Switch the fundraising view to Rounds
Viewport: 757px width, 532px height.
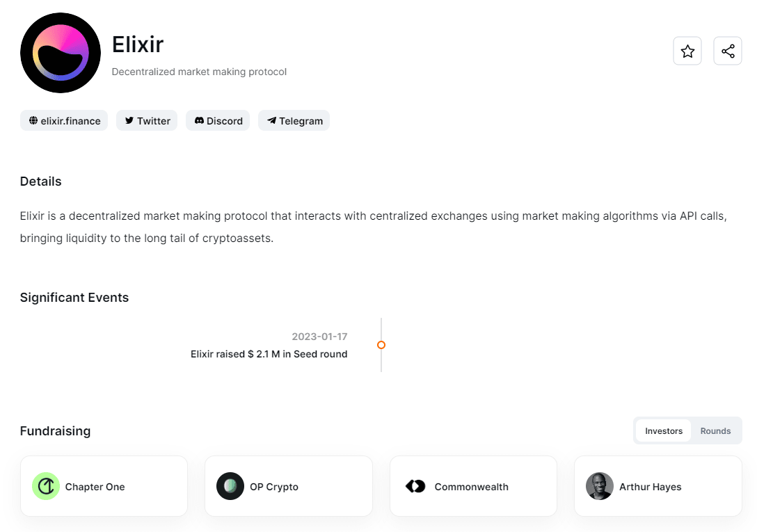point(715,430)
